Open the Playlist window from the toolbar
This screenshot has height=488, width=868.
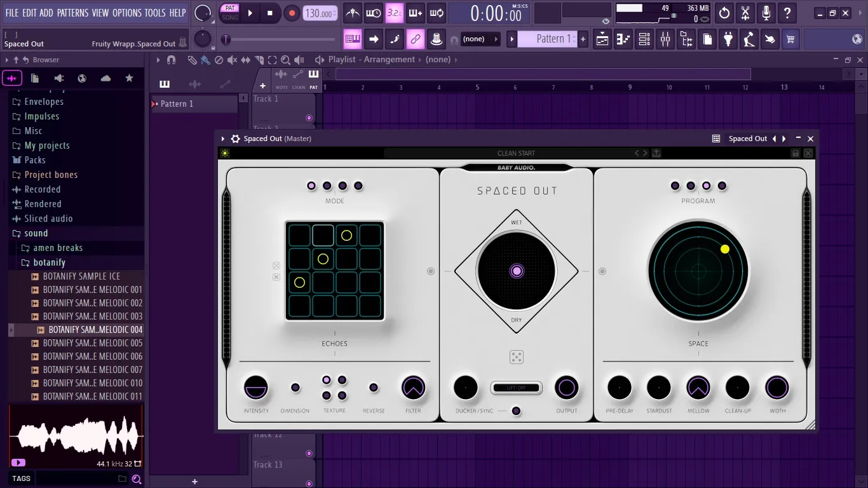(602, 39)
